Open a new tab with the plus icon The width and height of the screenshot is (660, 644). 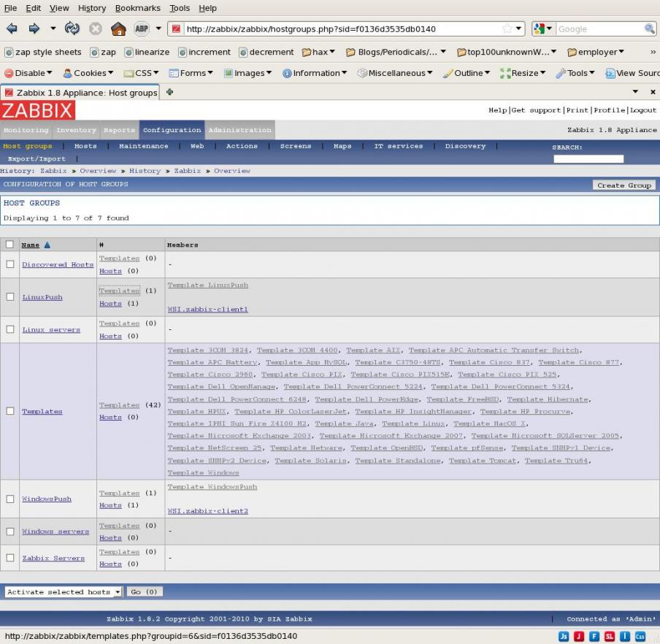click(169, 92)
